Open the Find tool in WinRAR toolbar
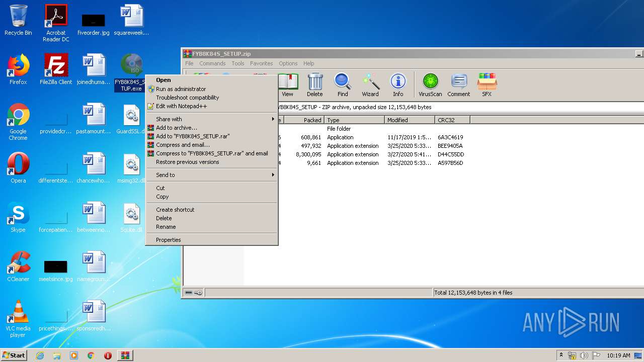The height and width of the screenshot is (362, 644). pyautogui.click(x=343, y=84)
